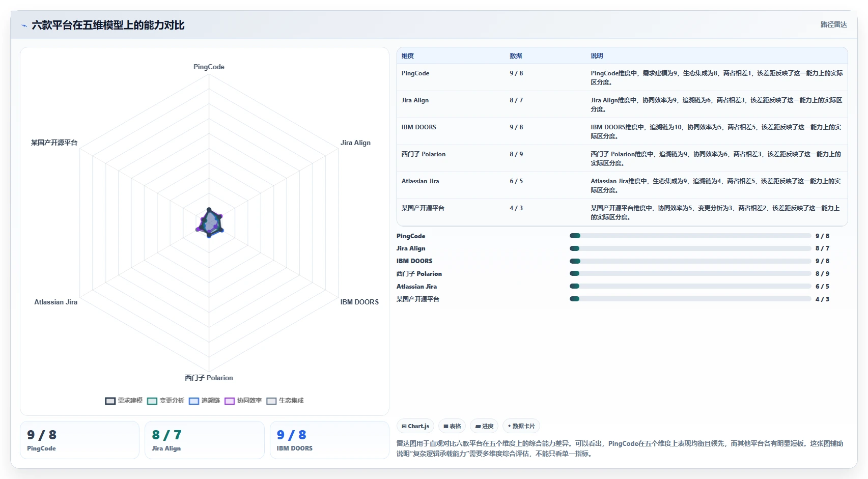This screenshot has width=868, height=479.
Task: Click the Jira Align维度中 explanation text
Action: [716, 104]
